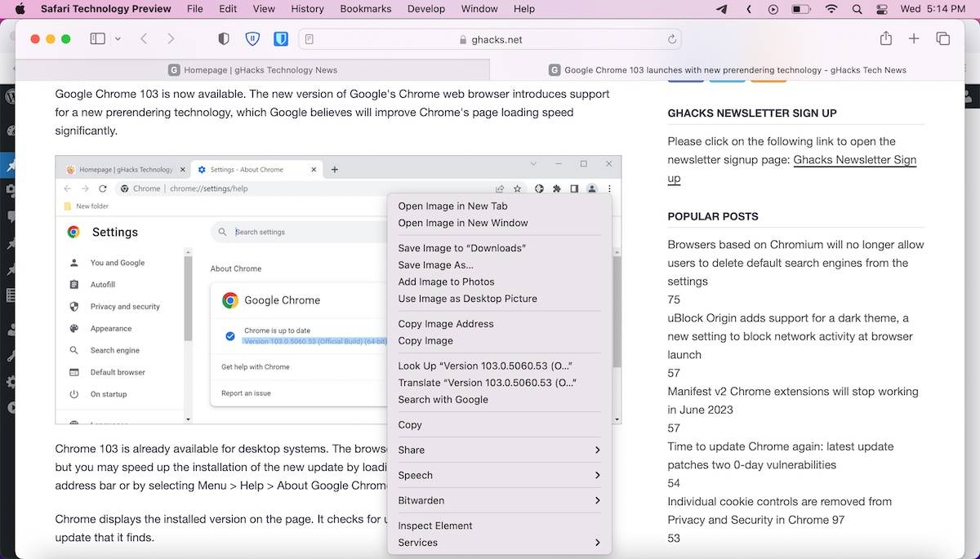Open 'Time to update Chrome again' post
Viewport: 980px width, 559px height.
(x=780, y=455)
